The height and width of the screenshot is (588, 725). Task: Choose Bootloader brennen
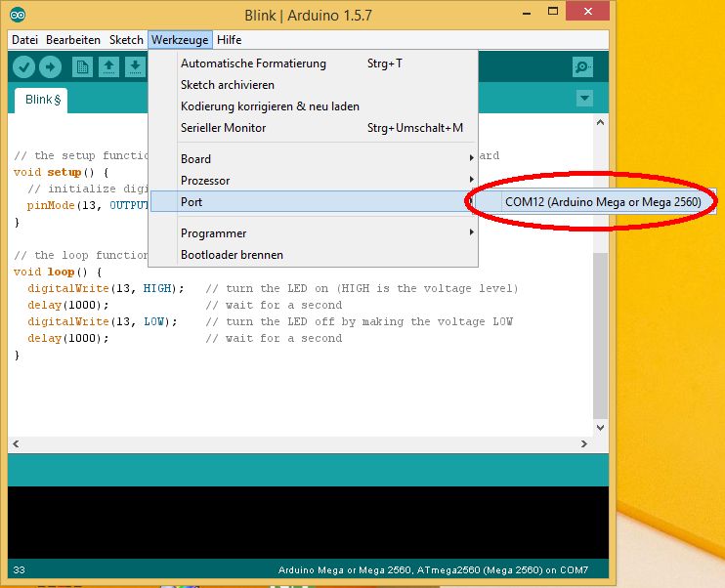(x=314, y=255)
